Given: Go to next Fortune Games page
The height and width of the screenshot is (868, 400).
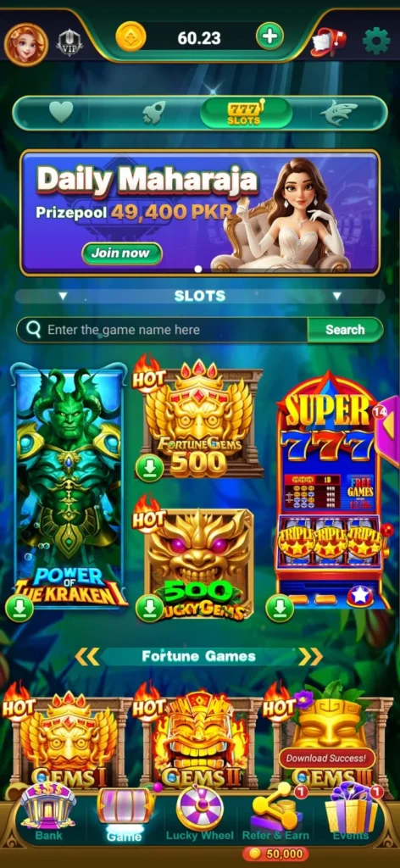Looking at the screenshot, I should pyautogui.click(x=310, y=657).
